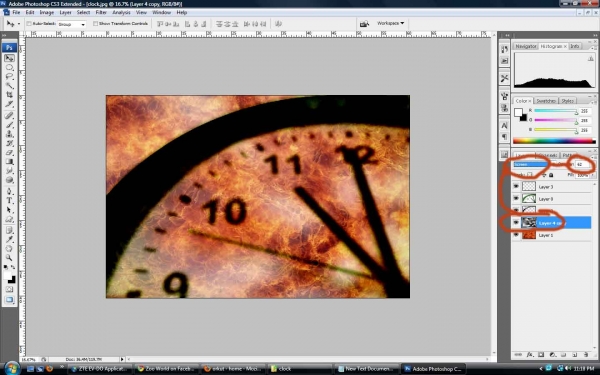The height and width of the screenshot is (375, 600).
Task: Hide Layer 1 using its eye icon
Action: (516, 235)
